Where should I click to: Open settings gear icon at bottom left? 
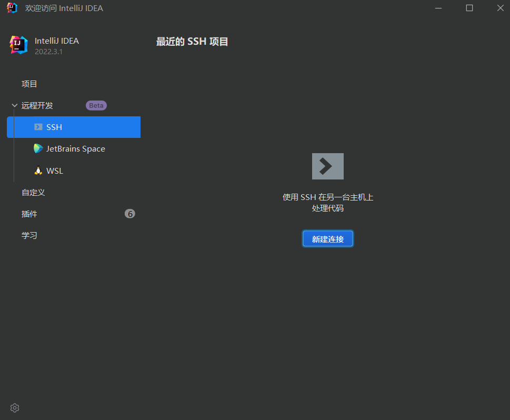(15, 408)
